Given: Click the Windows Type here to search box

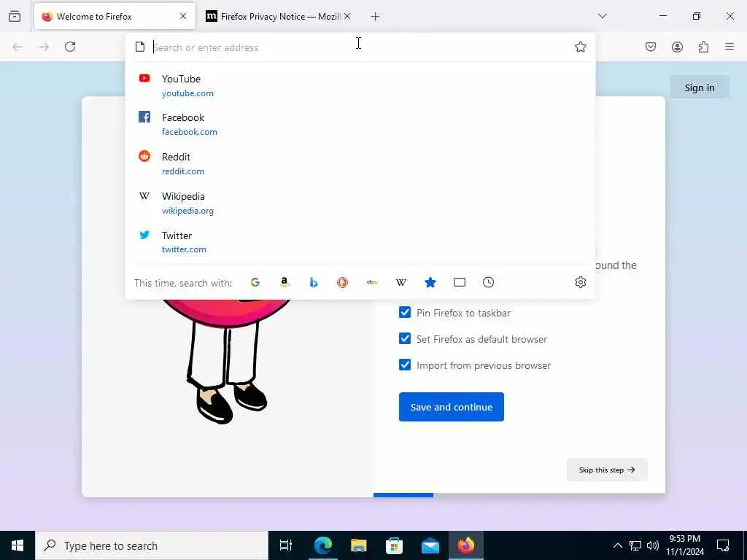Looking at the screenshot, I should coord(152,545).
